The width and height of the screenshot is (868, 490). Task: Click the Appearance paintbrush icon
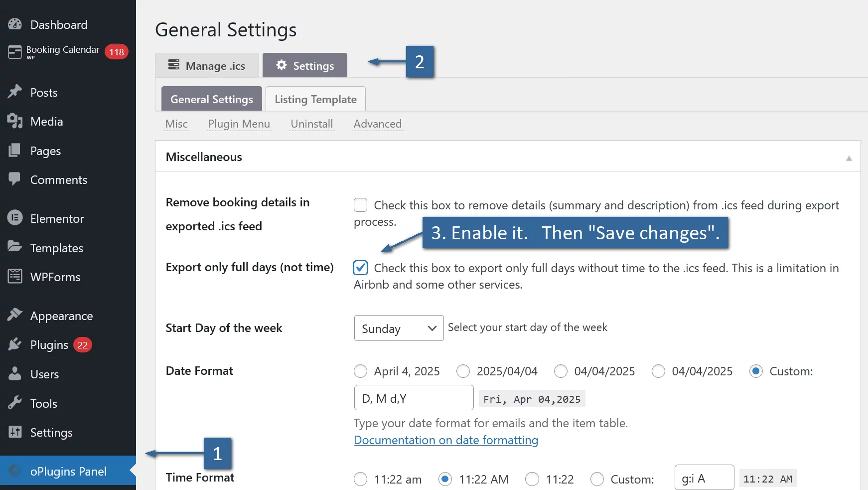click(15, 315)
